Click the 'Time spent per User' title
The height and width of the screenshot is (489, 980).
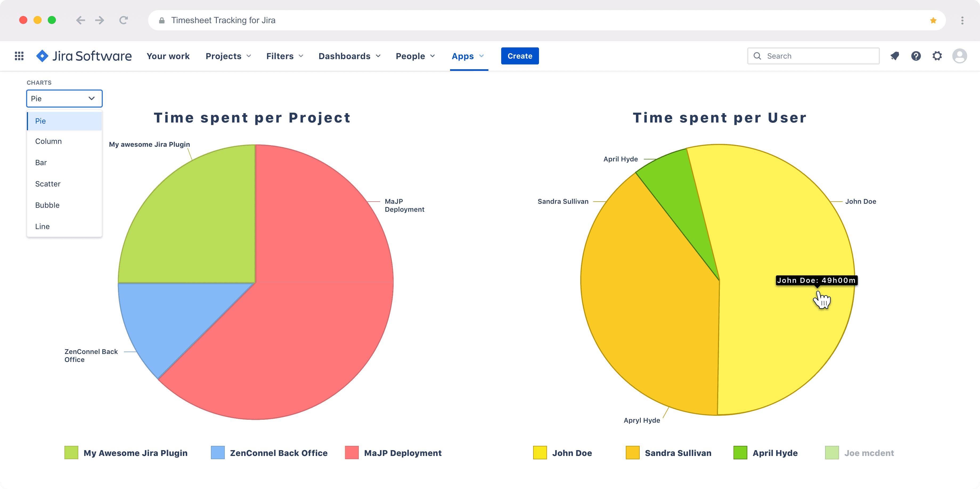click(719, 118)
